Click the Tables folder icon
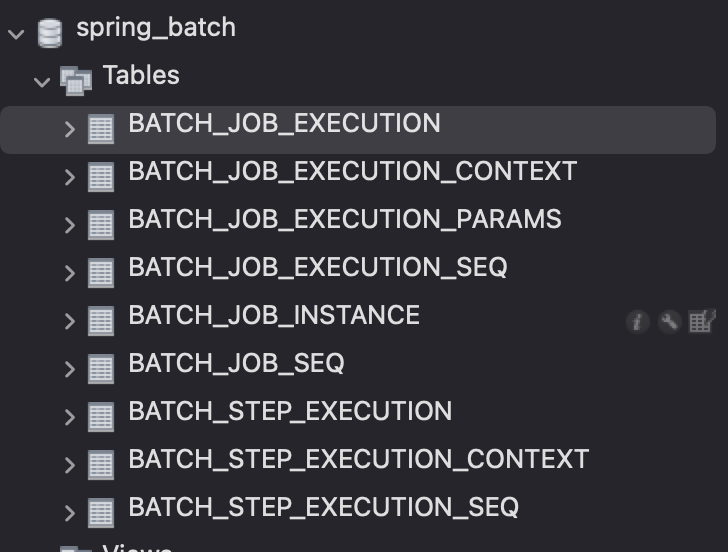The width and height of the screenshot is (728, 552). (x=76, y=81)
